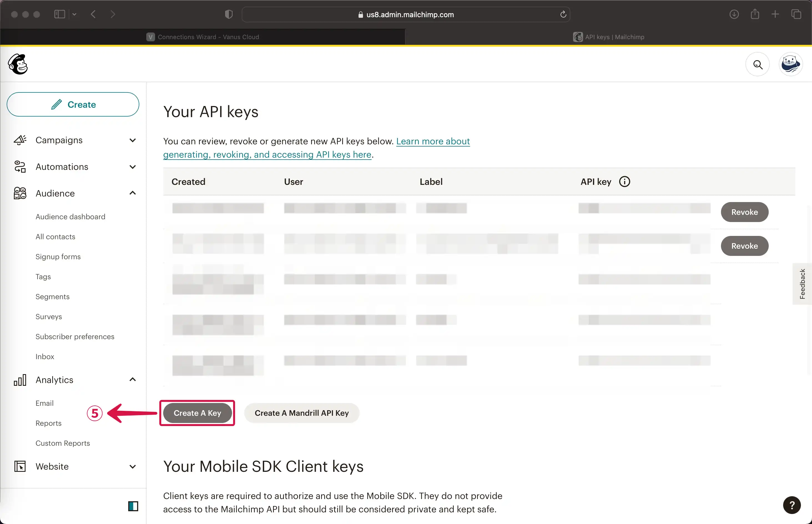Click the Mailchimp Freddie logo

tap(18, 64)
